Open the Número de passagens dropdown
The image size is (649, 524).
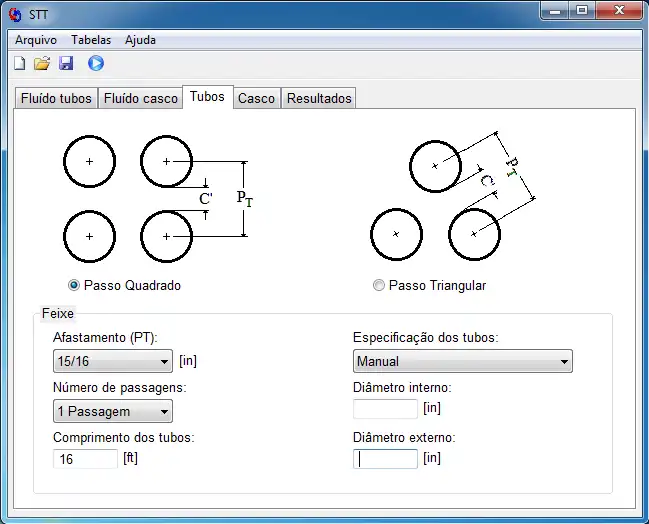coord(113,411)
